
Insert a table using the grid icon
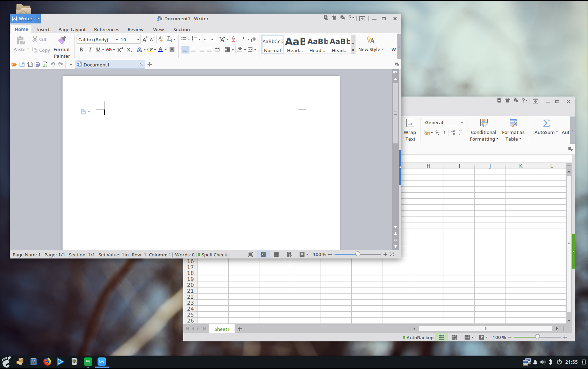pos(254,39)
